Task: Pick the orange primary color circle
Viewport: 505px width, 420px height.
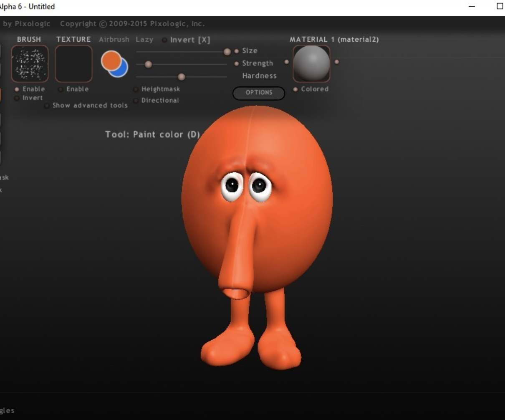Action: [x=110, y=61]
